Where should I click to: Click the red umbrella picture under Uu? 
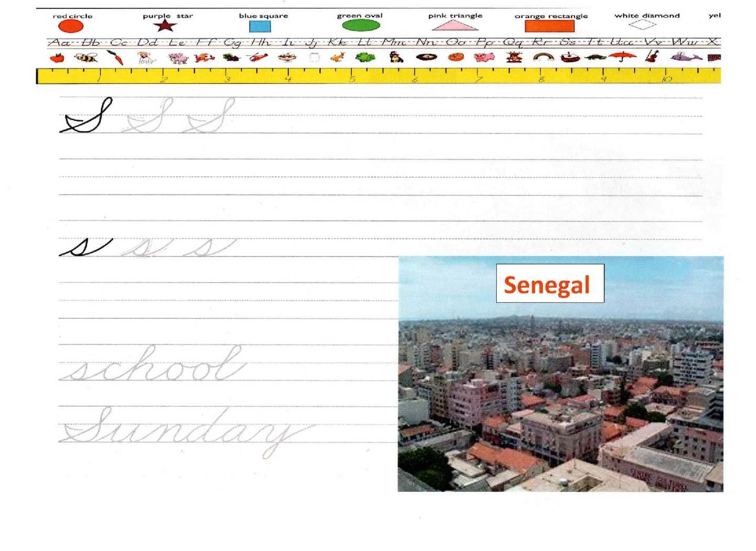623,56
